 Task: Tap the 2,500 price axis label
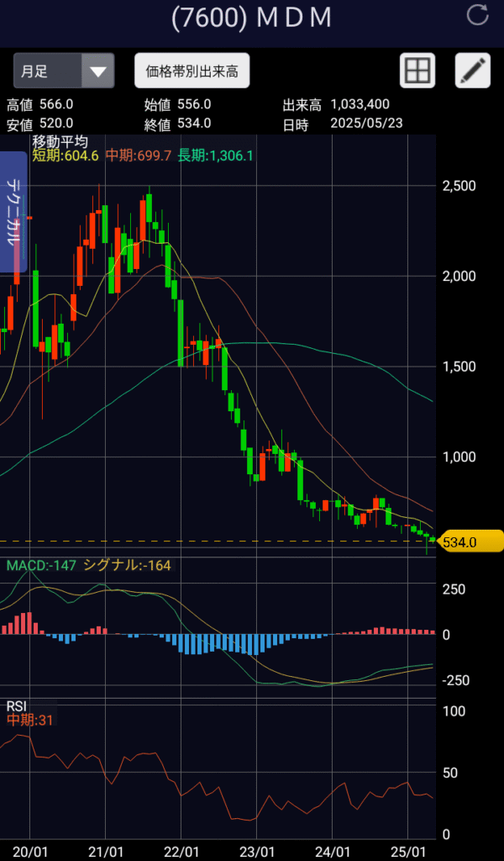click(459, 186)
